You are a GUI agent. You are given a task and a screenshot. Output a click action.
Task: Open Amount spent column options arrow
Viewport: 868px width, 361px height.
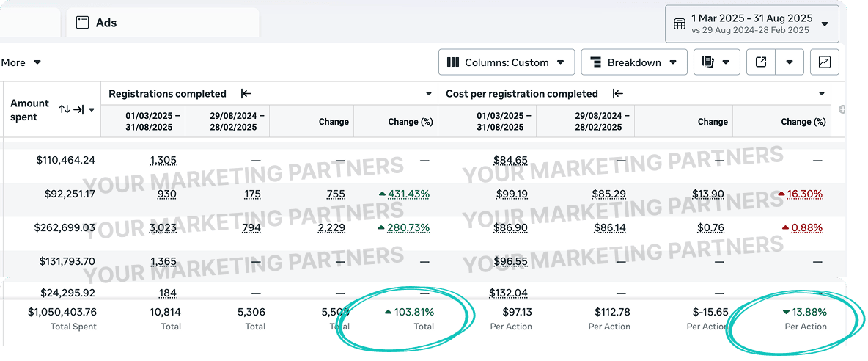(x=92, y=109)
